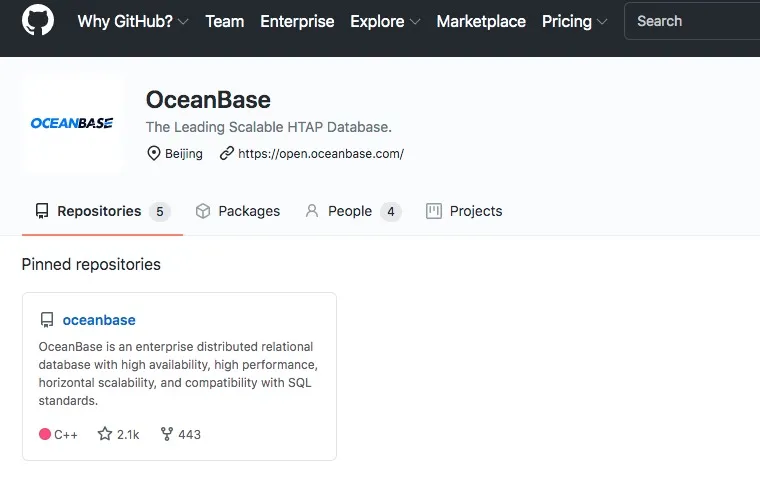Expand the Pricing dropdown menu
This screenshot has width=760, height=477.
574,21
